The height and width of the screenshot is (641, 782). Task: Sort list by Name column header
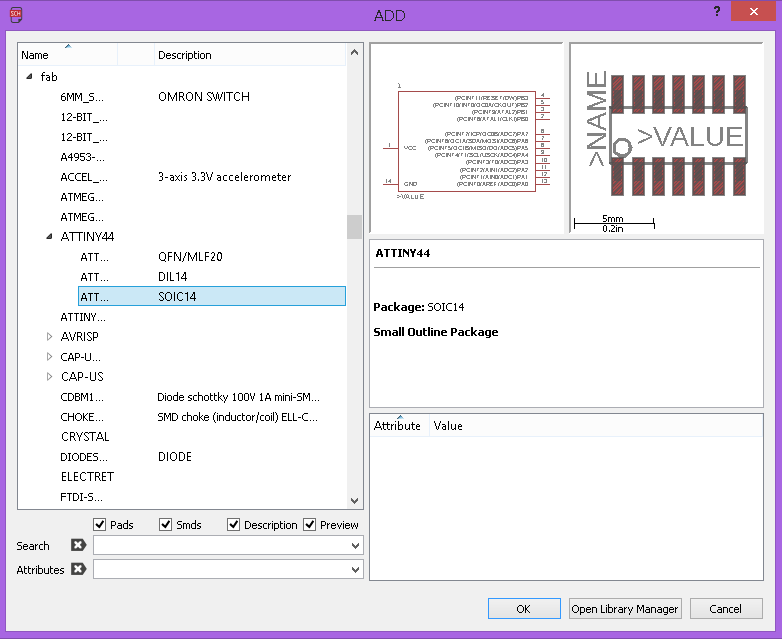tap(67, 55)
